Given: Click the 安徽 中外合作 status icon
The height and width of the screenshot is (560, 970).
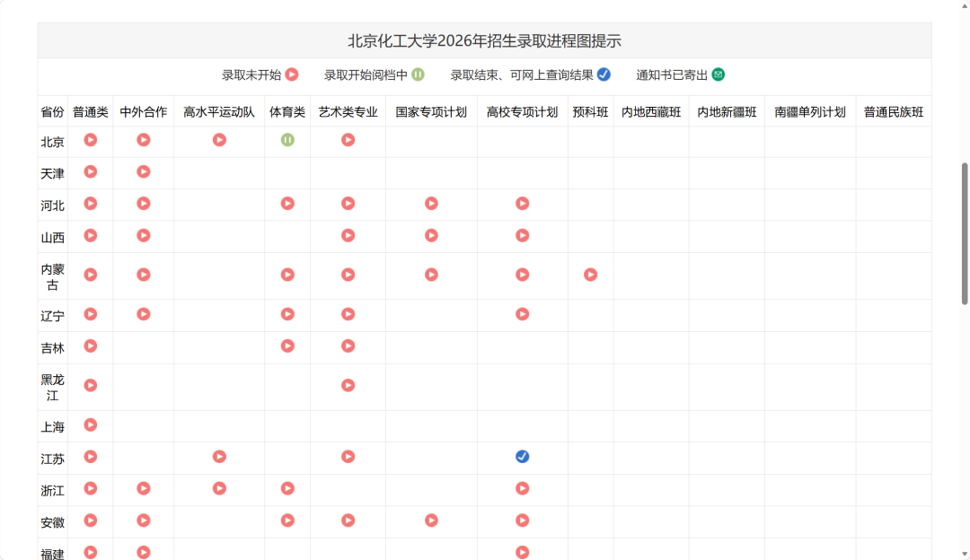Looking at the screenshot, I should pos(144,521).
